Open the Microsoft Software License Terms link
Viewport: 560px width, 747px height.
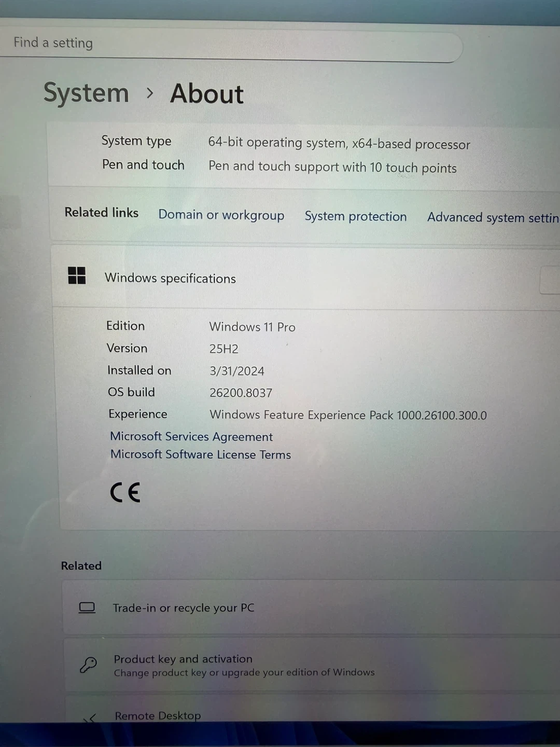pos(201,455)
